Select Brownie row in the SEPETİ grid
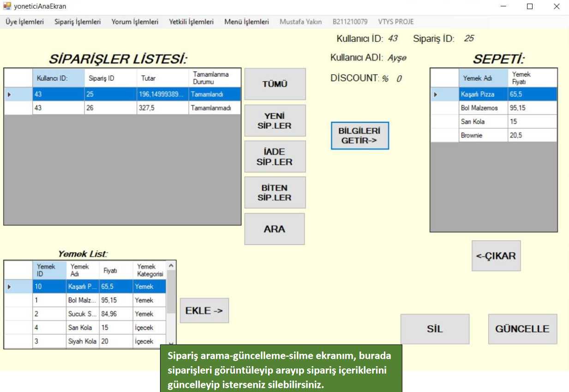 [x=483, y=136]
